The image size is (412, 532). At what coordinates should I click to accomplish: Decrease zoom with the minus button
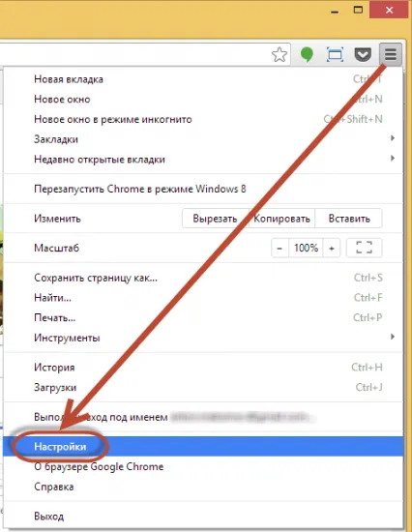(x=280, y=248)
